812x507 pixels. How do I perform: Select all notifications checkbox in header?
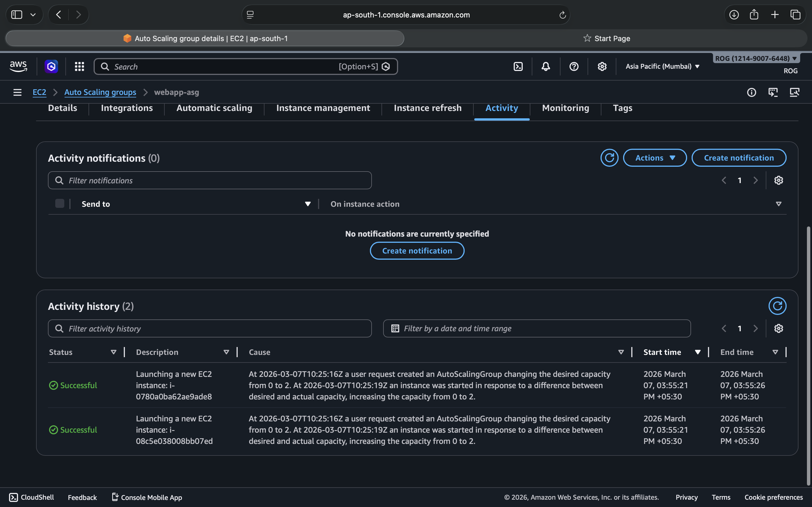(60, 204)
